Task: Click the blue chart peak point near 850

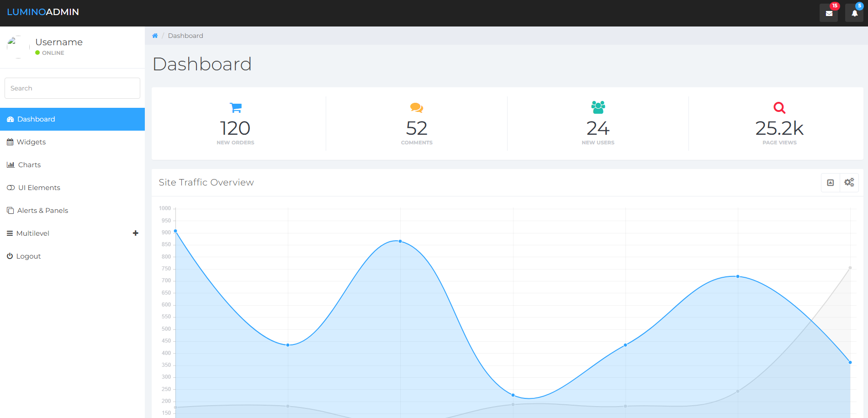Action: coord(400,241)
